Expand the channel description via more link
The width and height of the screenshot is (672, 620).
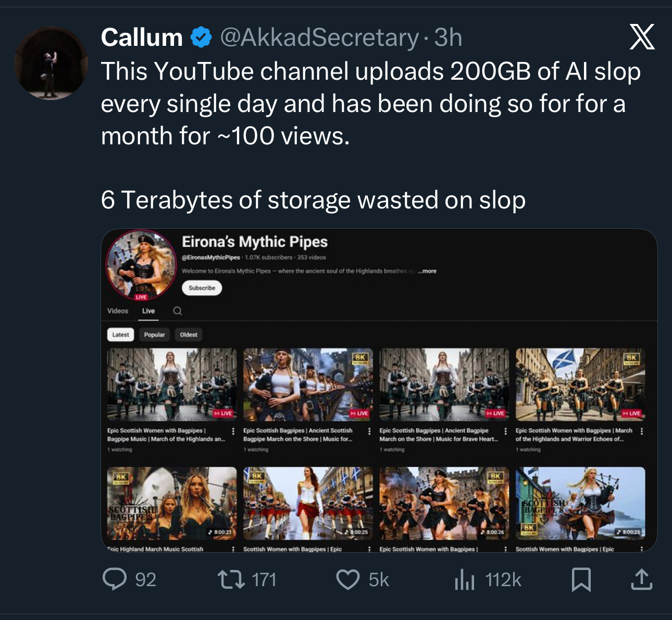(x=427, y=271)
